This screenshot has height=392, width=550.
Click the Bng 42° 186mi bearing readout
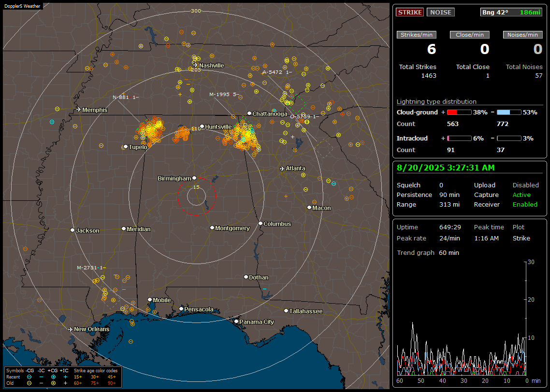tap(511, 12)
